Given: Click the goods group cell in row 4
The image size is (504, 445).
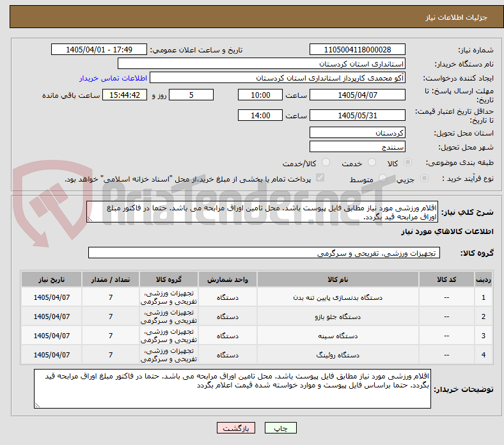Looking at the screenshot, I should [169, 355].
